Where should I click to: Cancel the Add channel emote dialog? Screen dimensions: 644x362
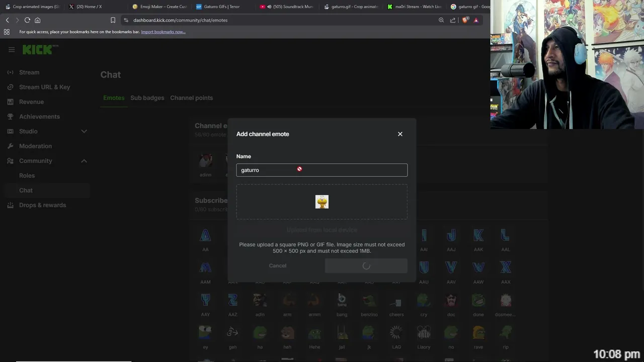pos(277,265)
